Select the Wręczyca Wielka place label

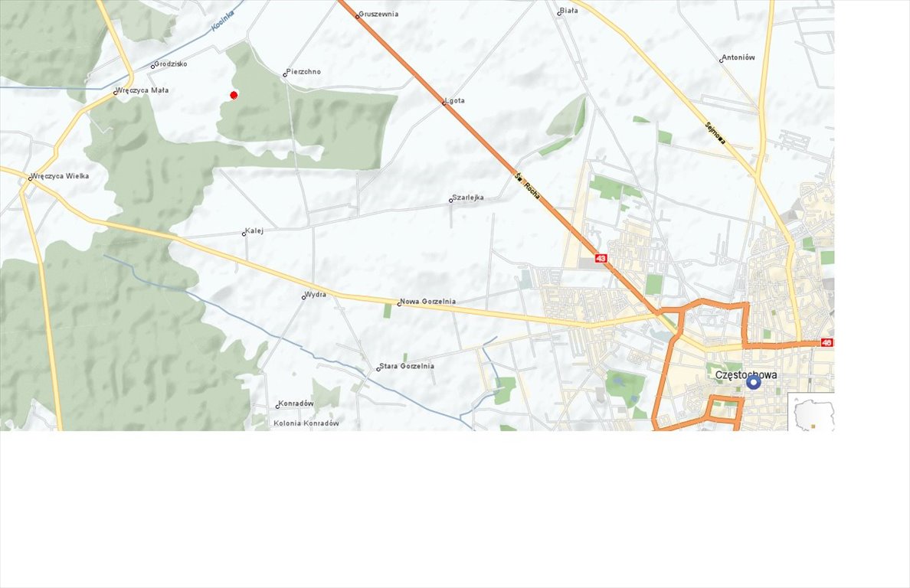60,175
